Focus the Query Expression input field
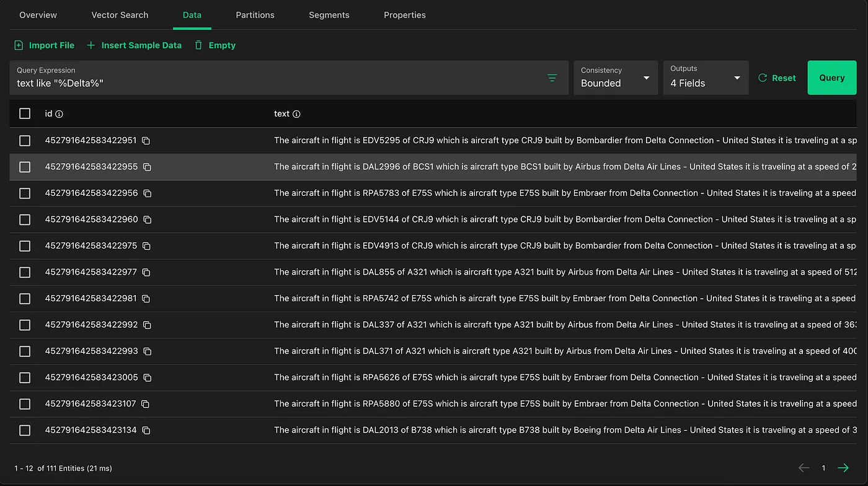This screenshot has height=486, width=868. click(273, 83)
